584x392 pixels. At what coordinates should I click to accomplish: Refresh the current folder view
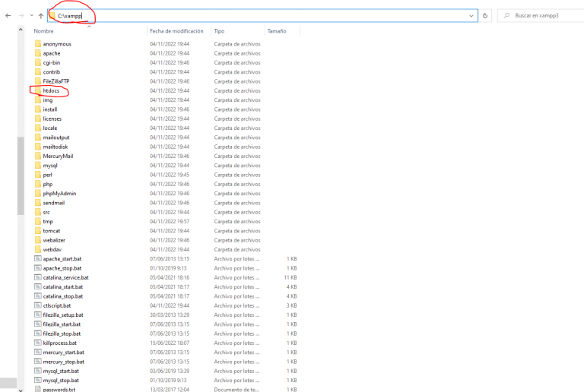[x=486, y=15]
